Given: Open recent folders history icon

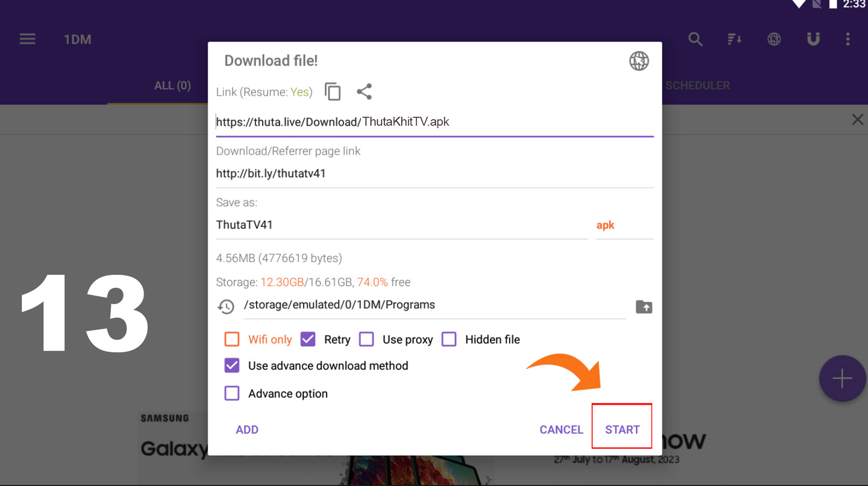Looking at the screenshot, I should [226, 307].
